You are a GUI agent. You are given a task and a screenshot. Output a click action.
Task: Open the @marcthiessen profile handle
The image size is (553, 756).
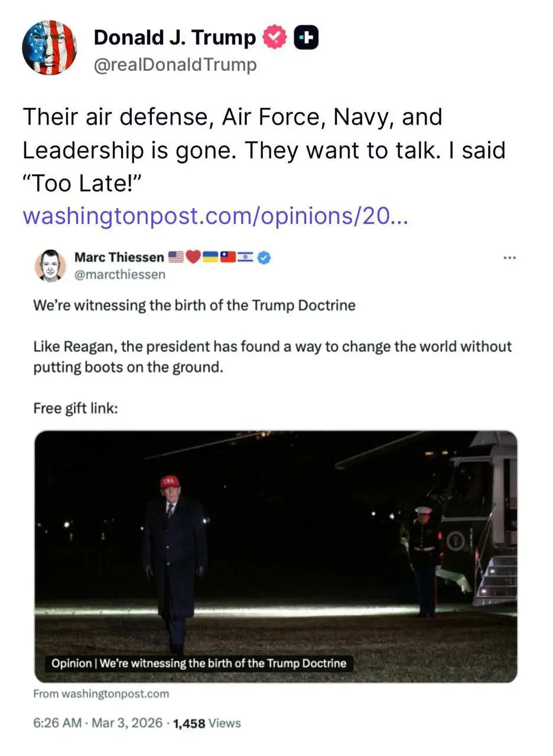[x=120, y=274]
